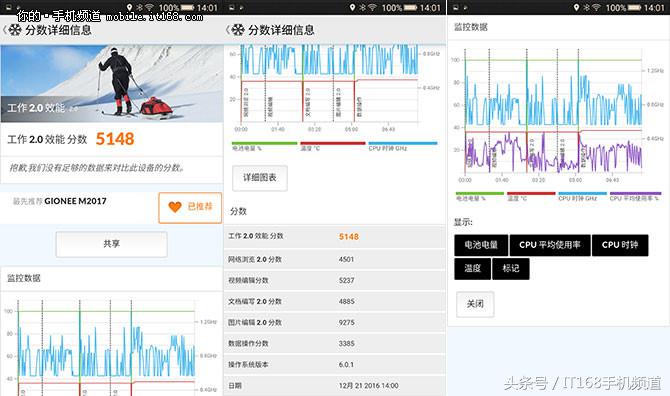
Task: Tap 分数 section heading
Action: (x=238, y=211)
